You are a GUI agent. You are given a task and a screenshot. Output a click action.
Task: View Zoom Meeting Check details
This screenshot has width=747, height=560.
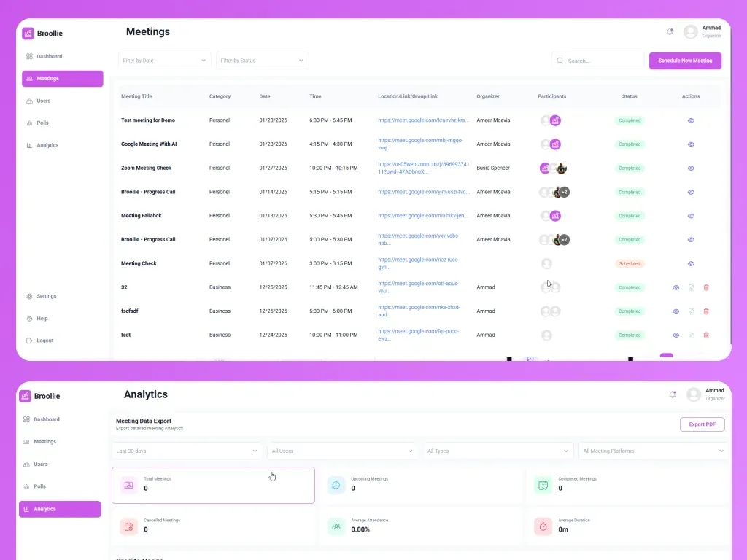691,168
